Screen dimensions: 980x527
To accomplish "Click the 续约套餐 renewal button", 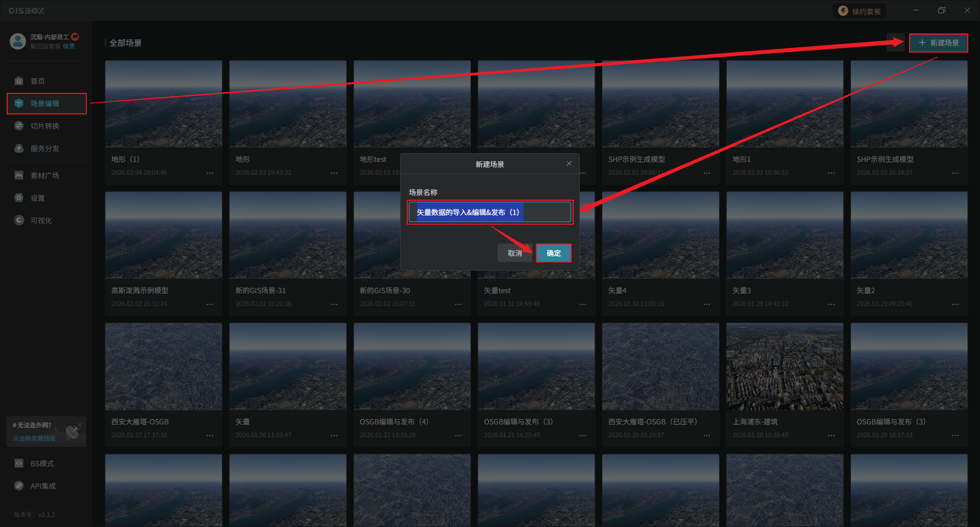I will (x=860, y=11).
